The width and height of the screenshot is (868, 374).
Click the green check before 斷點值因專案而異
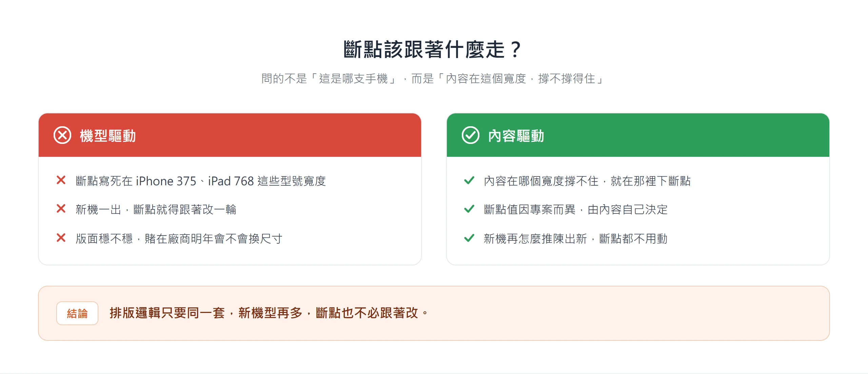coord(469,209)
